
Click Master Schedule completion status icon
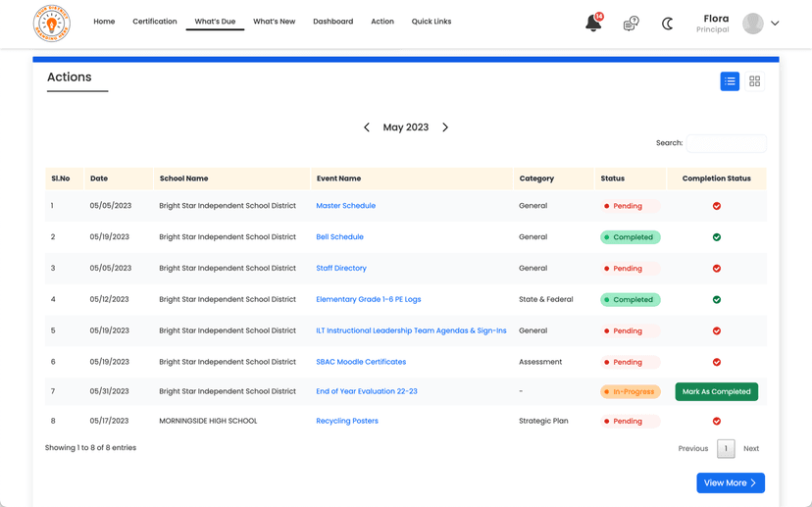coord(717,206)
